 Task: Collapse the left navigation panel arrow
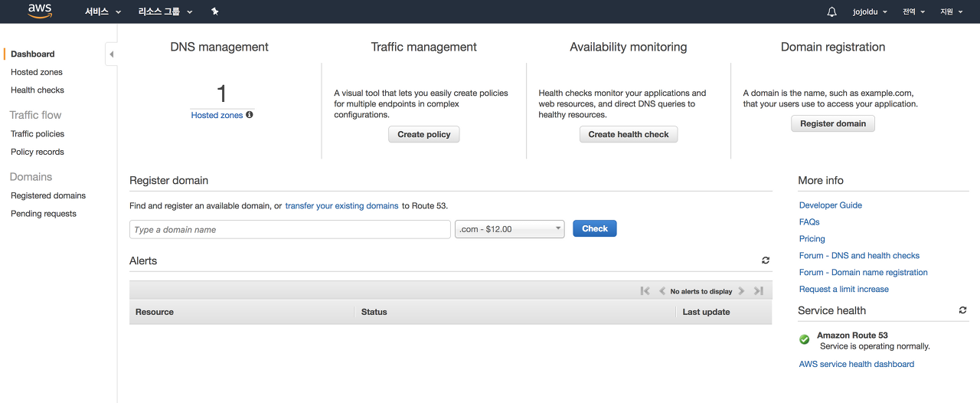tap(111, 54)
